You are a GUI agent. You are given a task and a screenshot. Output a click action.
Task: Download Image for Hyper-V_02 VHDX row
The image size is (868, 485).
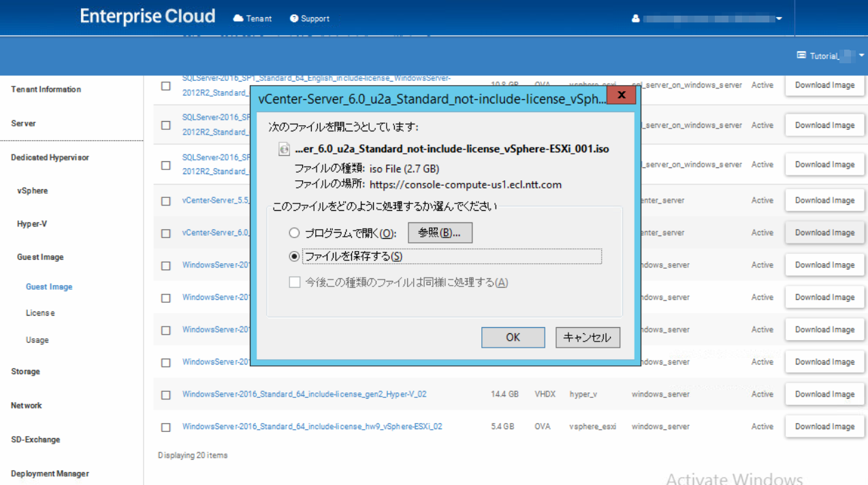tap(824, 395)
